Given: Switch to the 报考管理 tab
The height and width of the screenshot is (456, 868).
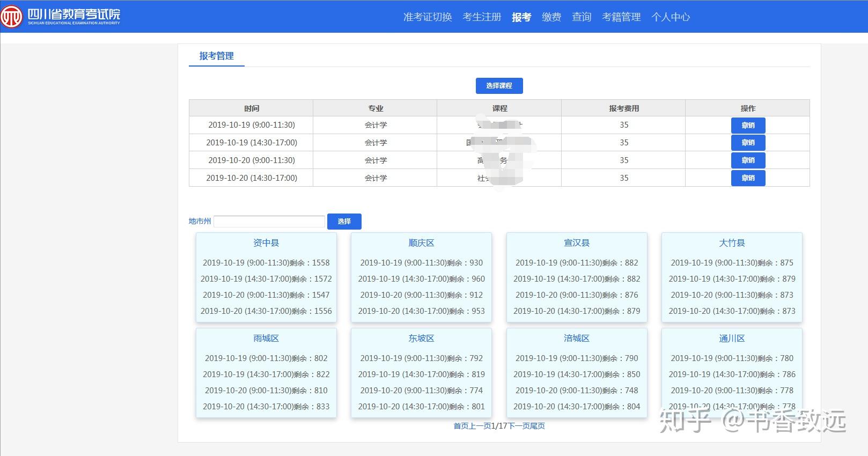Looking at the screenshot, I should point(217,56).
